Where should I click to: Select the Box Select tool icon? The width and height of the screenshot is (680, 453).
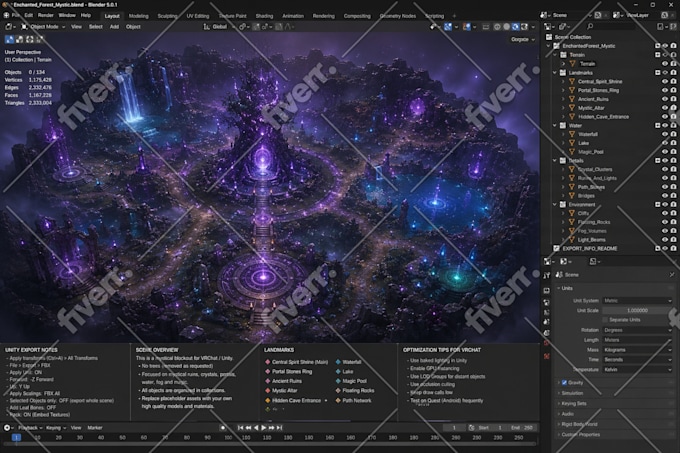pyautogui.click(x=10, y=39)
